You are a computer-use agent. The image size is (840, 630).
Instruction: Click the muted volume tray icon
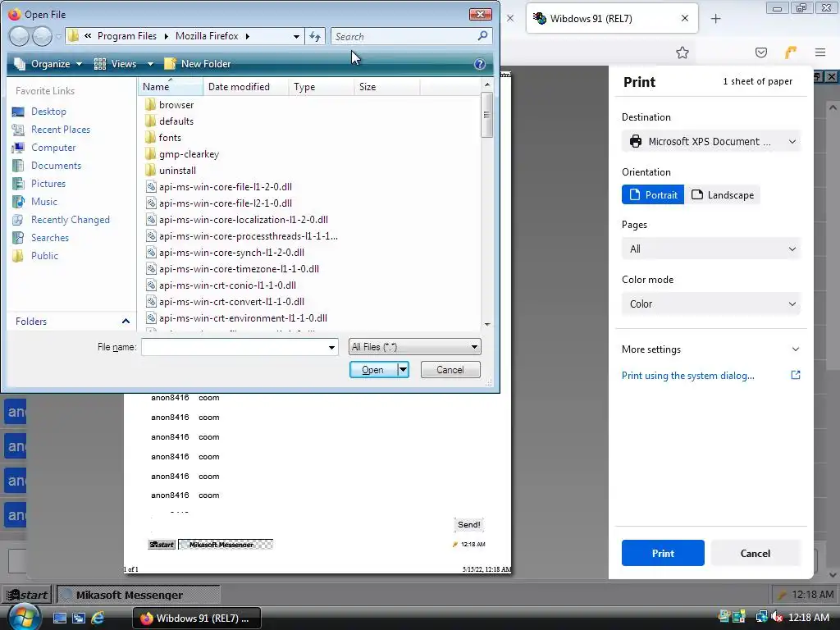[776, 618]
